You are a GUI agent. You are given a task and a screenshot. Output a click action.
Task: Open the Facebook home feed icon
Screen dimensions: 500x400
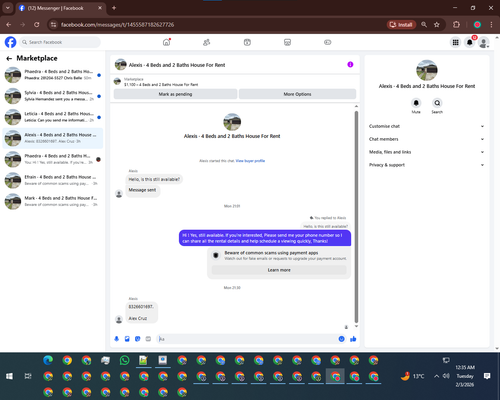[166, 42]
